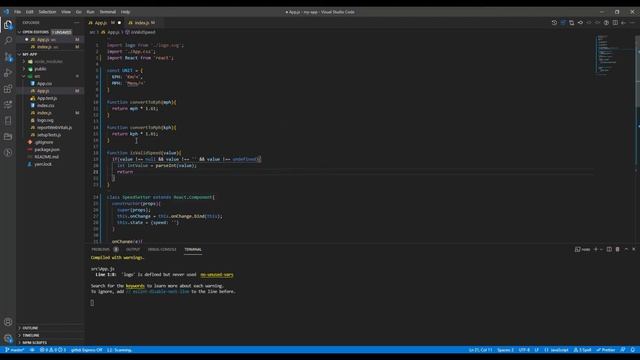Open the .gitignore file
This screenshot has width=640, height=360.
tap(44, 142)
